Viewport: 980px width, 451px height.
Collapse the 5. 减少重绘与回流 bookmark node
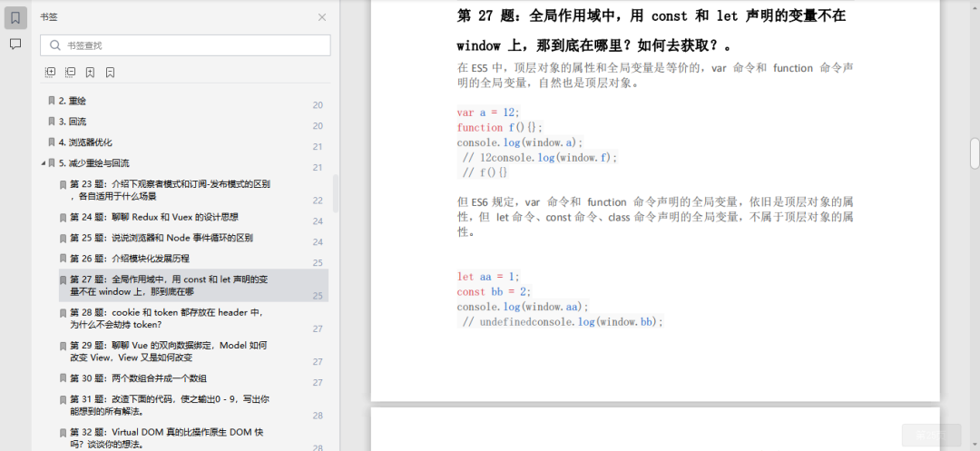pos(44,163)
